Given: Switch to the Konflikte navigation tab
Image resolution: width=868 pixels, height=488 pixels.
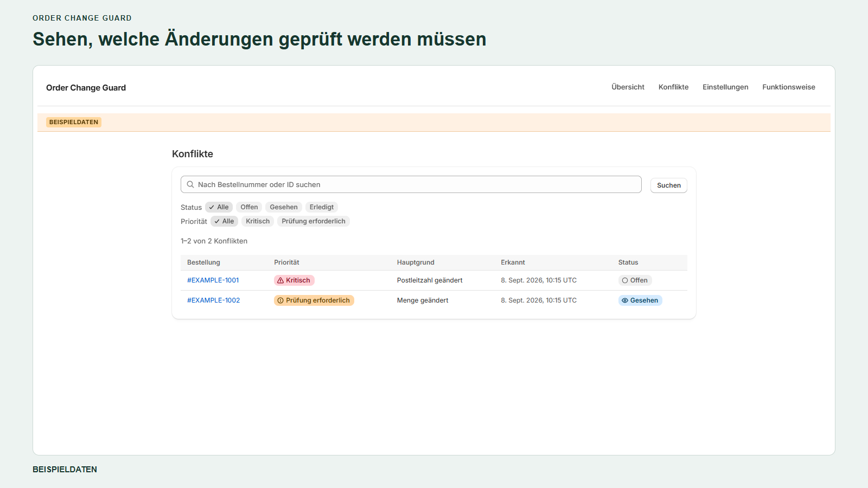Looking at the screenshot, I should pos(673,87).
